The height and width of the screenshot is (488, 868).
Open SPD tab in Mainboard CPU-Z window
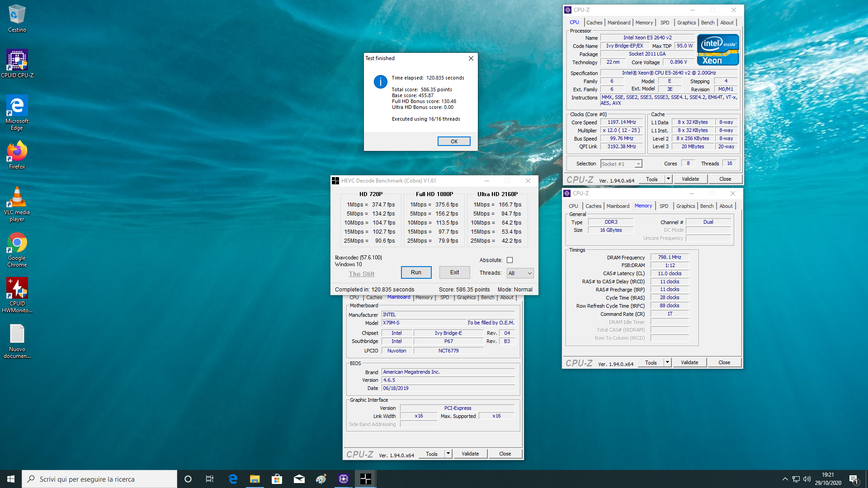click(x=445, y=297)
